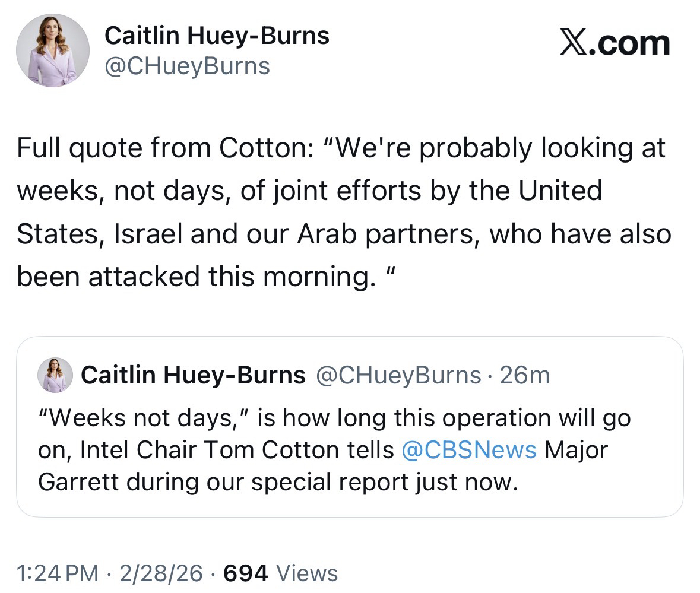Click the author name inside the quoted post
This screenshot has height=593, width=700.
click(193, 375)
